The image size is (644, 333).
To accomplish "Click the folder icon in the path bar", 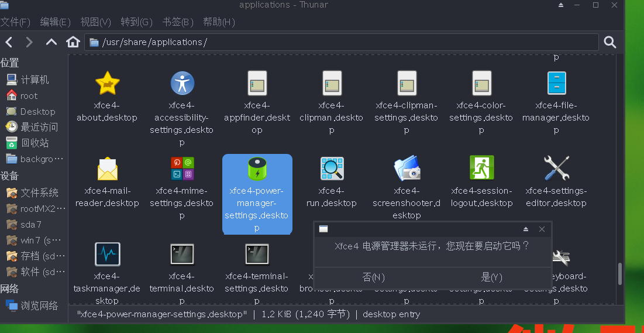I will pyautogui.click(x=94, y=42).
